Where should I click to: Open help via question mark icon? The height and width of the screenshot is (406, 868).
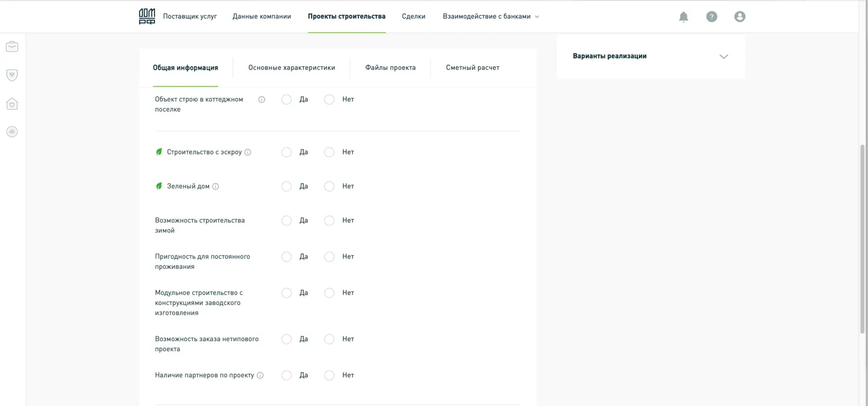click(x=711, y=17)
